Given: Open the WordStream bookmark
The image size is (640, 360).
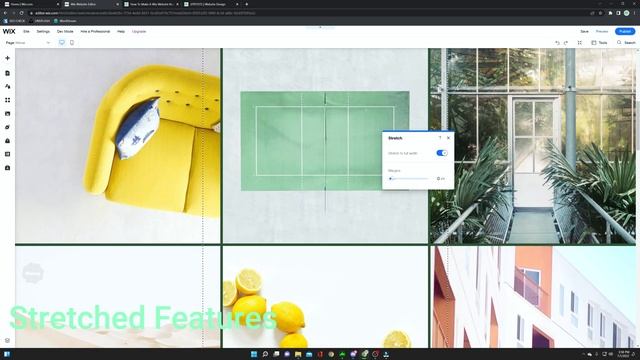Looking at the screenshot, I should [65, 21].
